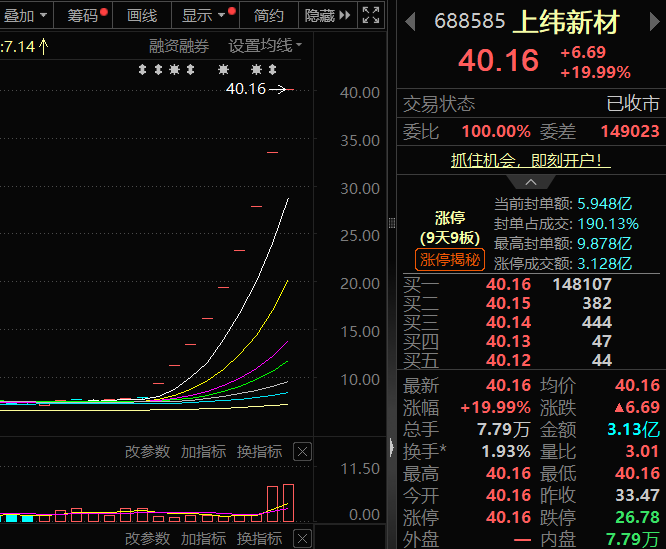666x549 pixels.
Task: Click the 买二 bid price 40.15
Action: click(x=508, y=303)
